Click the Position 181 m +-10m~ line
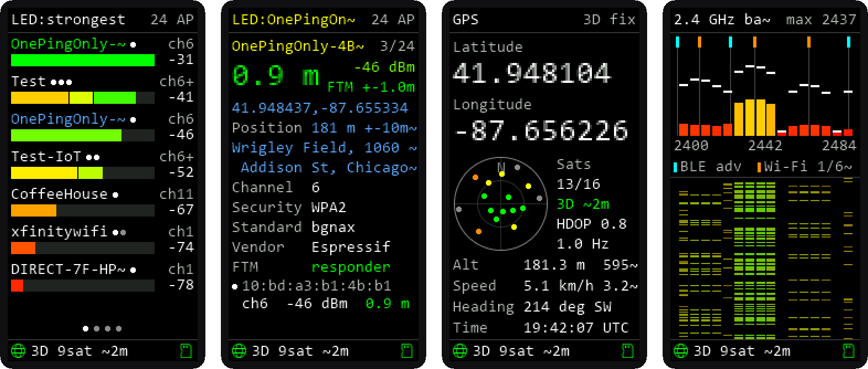The width and height of the screenshot is (868, 369). [x=325, y=128]
